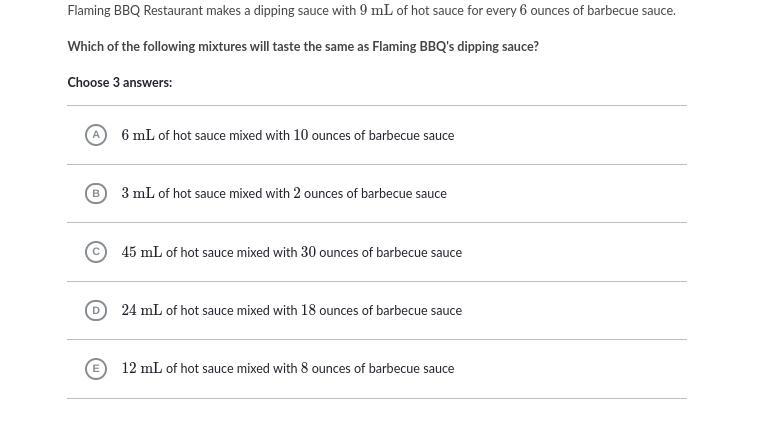
Task: Select the '24 mL of hot sauce' answer text
Action: tap(177, 311)
